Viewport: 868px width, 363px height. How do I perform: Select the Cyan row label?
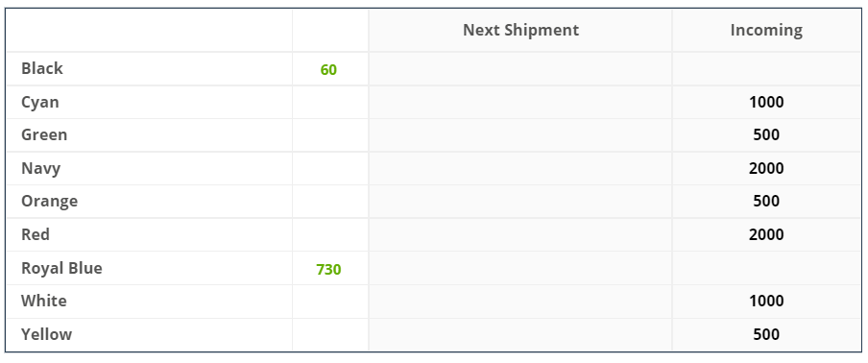coord(40,103)
